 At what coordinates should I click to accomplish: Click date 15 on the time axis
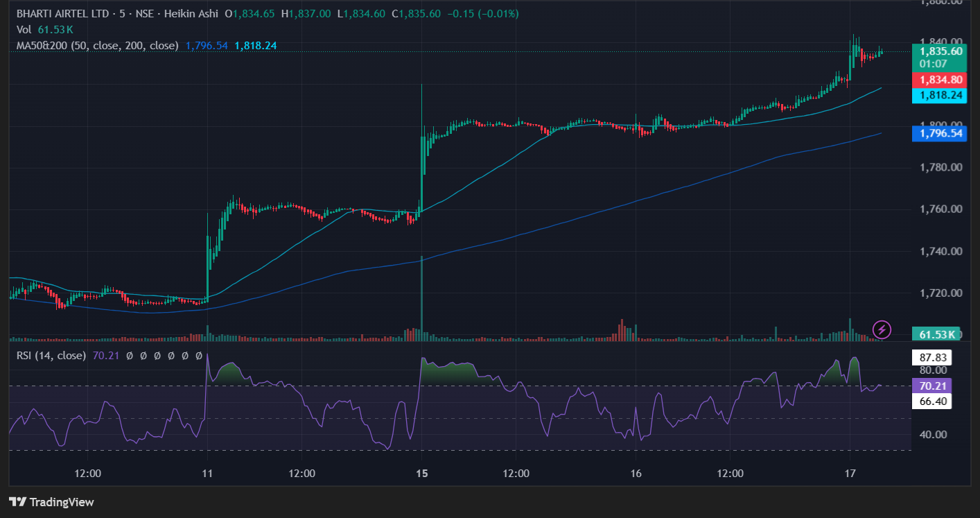coord(421,474)
